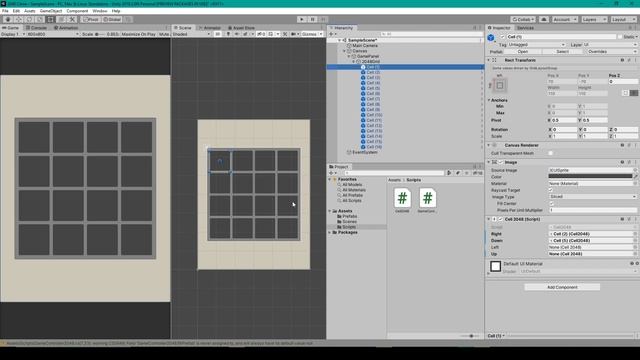Toggle Global handle rotation button

click(x=112, y=19)
